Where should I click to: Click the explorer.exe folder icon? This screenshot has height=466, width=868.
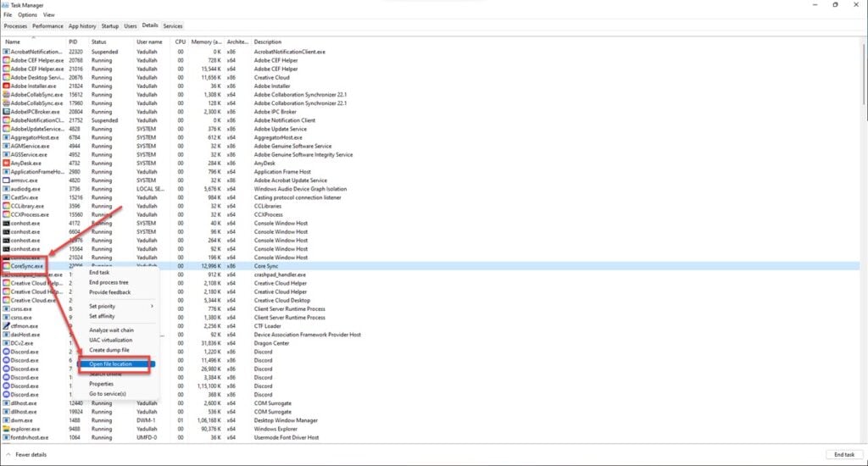tap(6, 429)
